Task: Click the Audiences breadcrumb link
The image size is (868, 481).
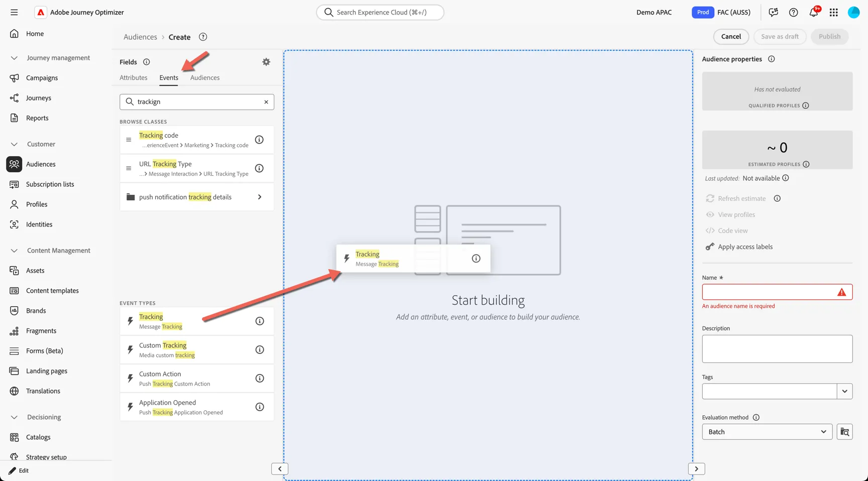Action: point(140,37)
